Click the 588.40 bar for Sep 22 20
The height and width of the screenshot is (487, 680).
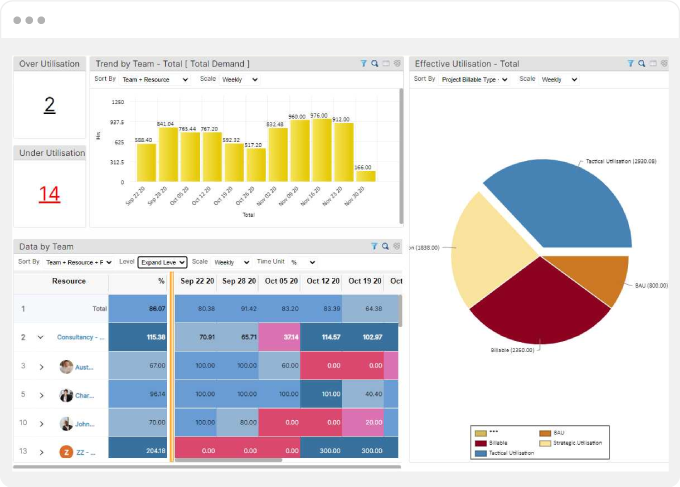pos(147,163)
